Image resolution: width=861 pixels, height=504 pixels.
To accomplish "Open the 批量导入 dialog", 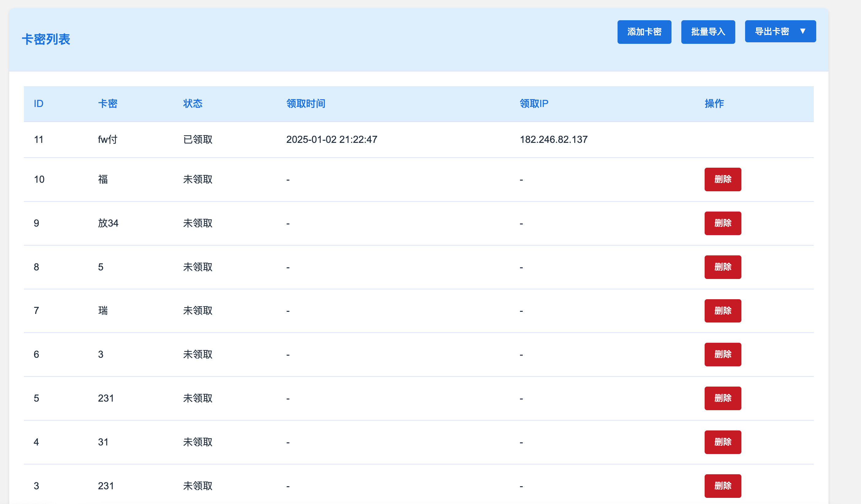I will (708, 32).
